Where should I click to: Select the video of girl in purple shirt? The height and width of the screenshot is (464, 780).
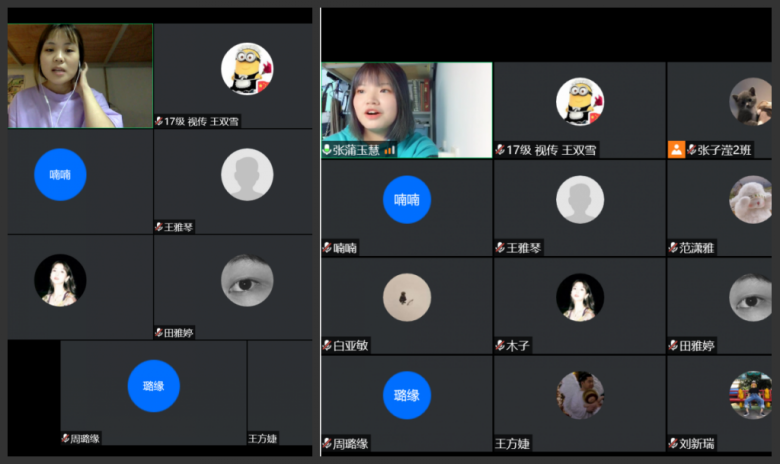(80, 76)
